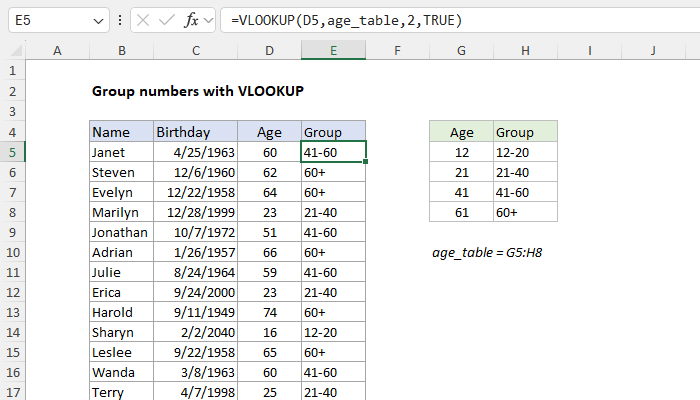Select the cell containing 'Sharyn'
This screenshot has width=700, height=400.
point(121,332)
